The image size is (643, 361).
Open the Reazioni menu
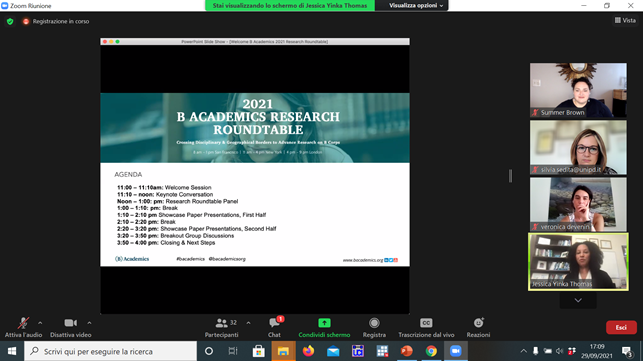point(478,327)
